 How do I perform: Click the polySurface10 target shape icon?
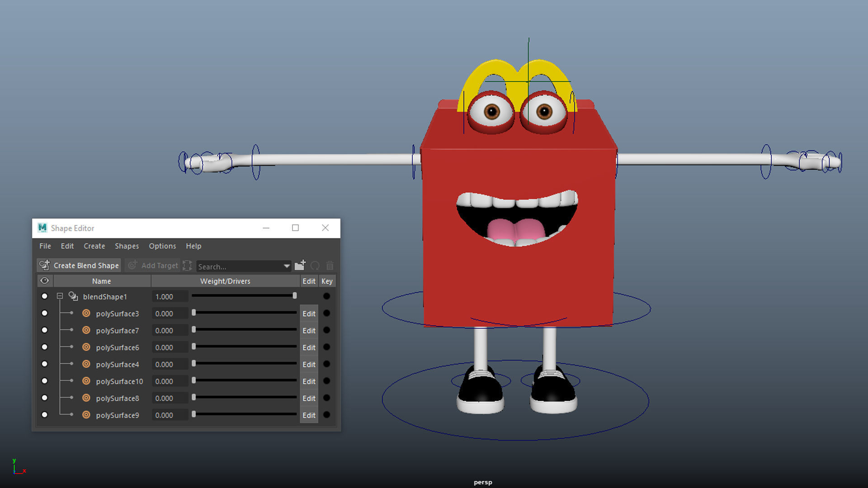tap(86, 381)
